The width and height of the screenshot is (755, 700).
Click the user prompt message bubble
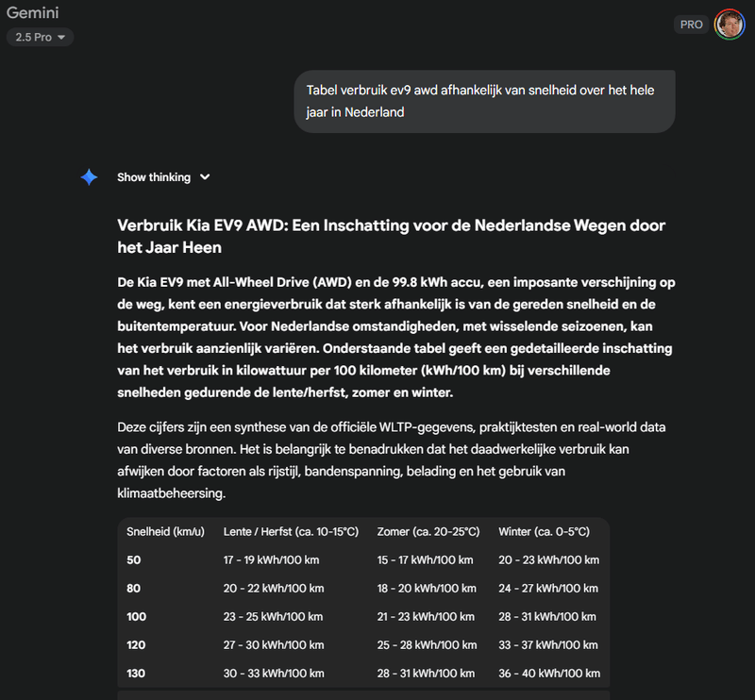484,101
